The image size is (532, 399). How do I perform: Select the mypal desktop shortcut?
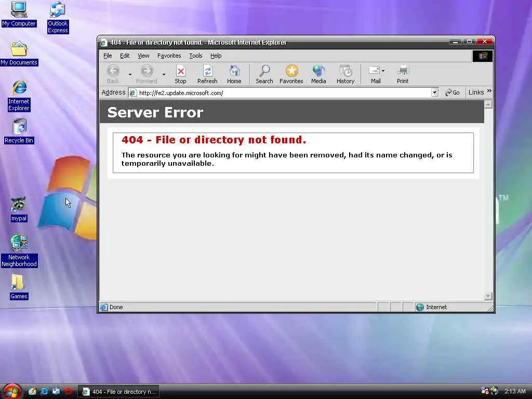19,209
